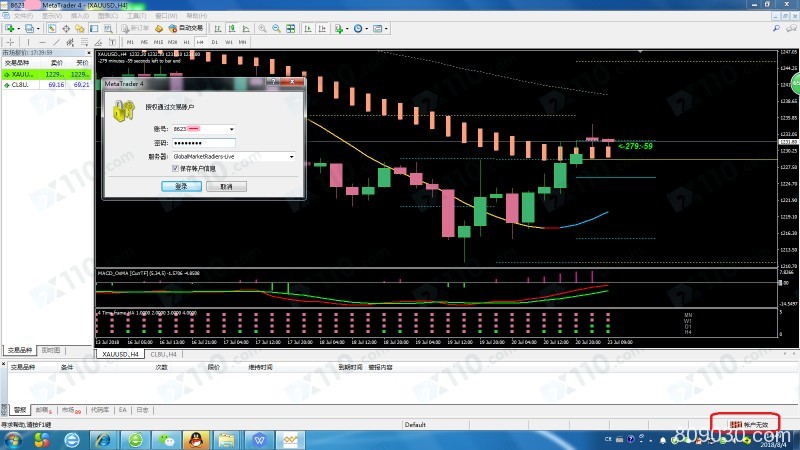800x450 pixels.
Task: Expand the Indicators dropdown arrow
Action: point(347,29)
